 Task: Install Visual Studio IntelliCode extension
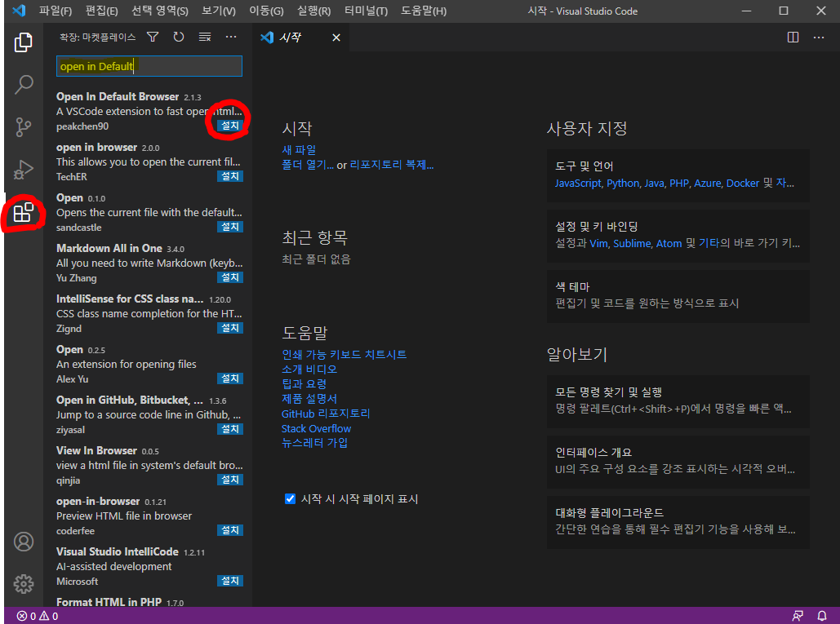point(230,581)
